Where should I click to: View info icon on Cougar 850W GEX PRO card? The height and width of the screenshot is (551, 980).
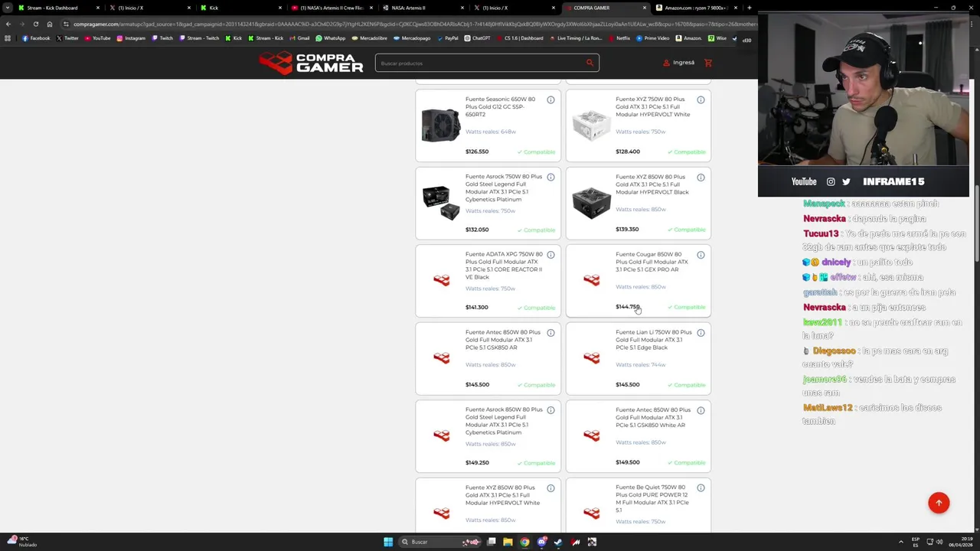click(701, 255)
